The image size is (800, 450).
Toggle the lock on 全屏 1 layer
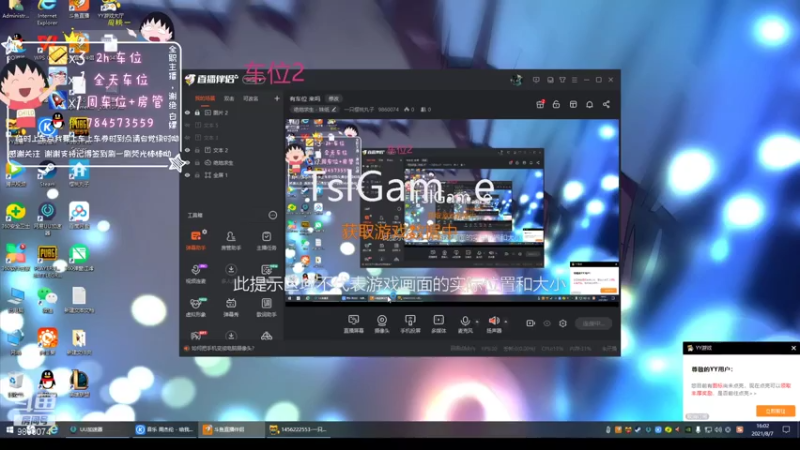[197, 175]
